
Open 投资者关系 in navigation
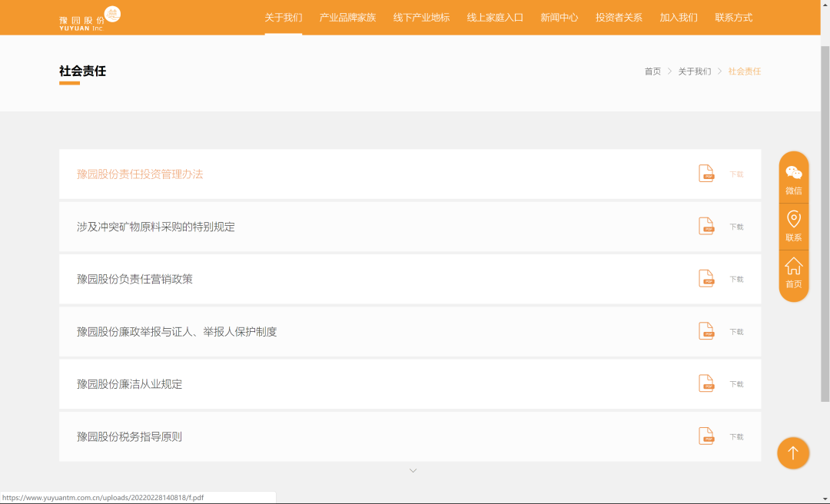point(619,18)
